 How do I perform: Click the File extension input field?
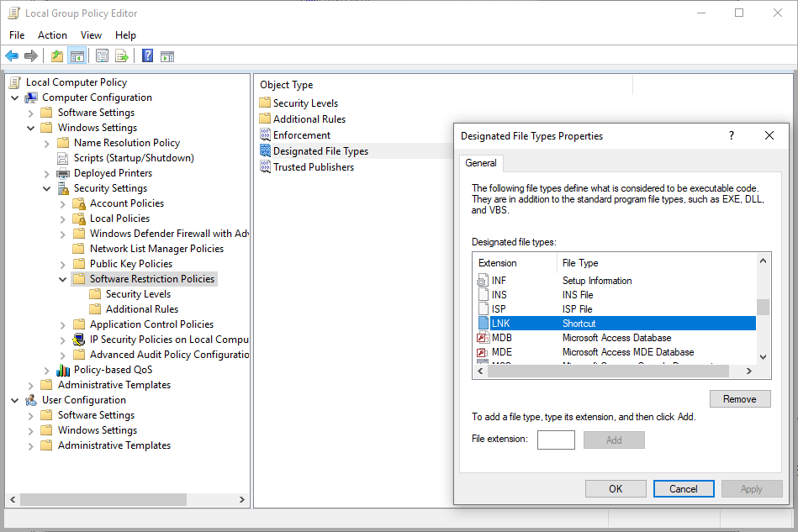pos(557,440)
